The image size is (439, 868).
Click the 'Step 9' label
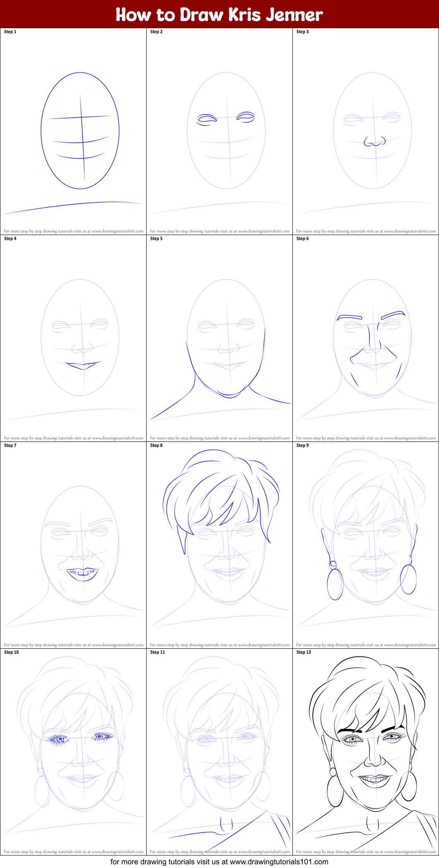pos(303,445)
